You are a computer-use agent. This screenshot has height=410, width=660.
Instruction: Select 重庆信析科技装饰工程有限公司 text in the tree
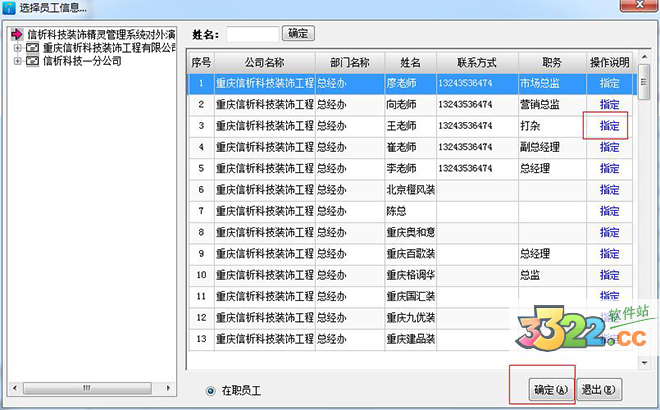(109, 48)
